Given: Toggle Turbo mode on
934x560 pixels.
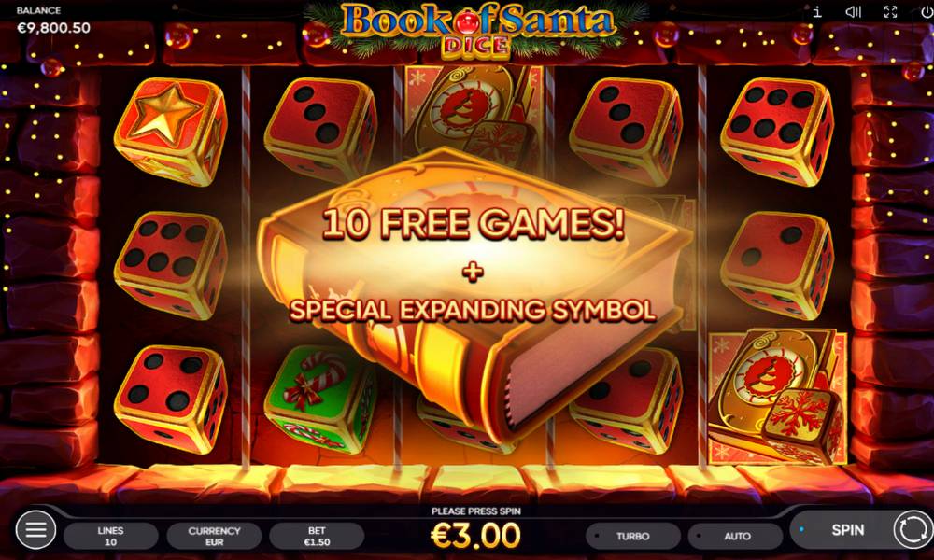Looking at the screenshot, I should tap(633, 536).
